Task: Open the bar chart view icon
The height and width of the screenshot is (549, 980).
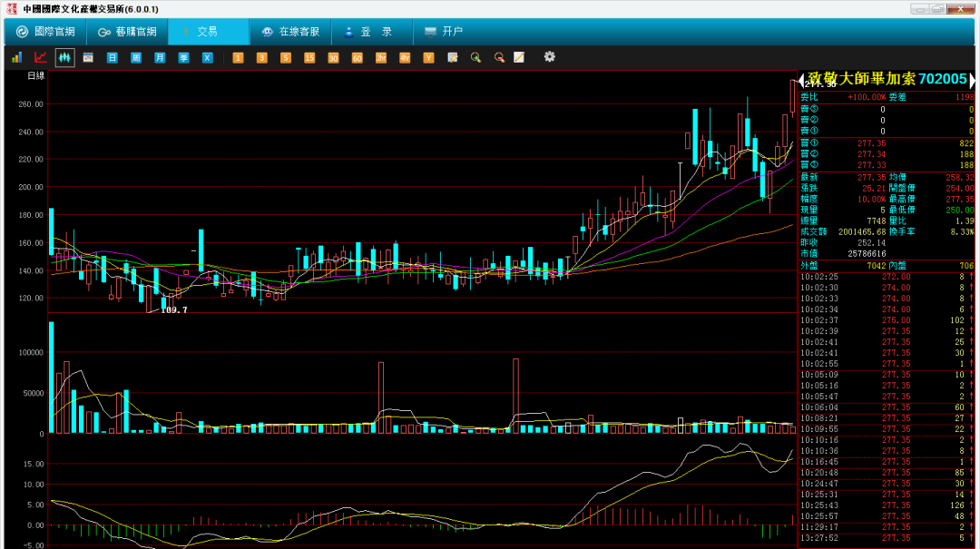Action: pos(17,57)
